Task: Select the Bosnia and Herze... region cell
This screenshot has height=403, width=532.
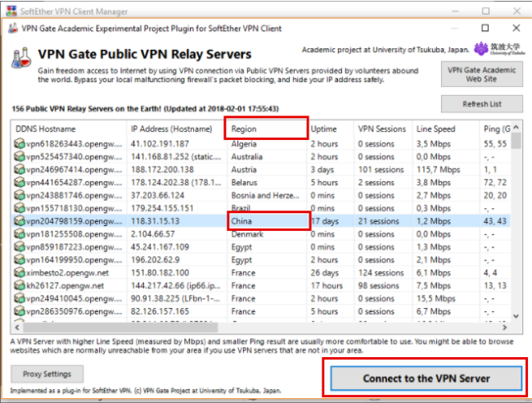Action: (265, 196)
